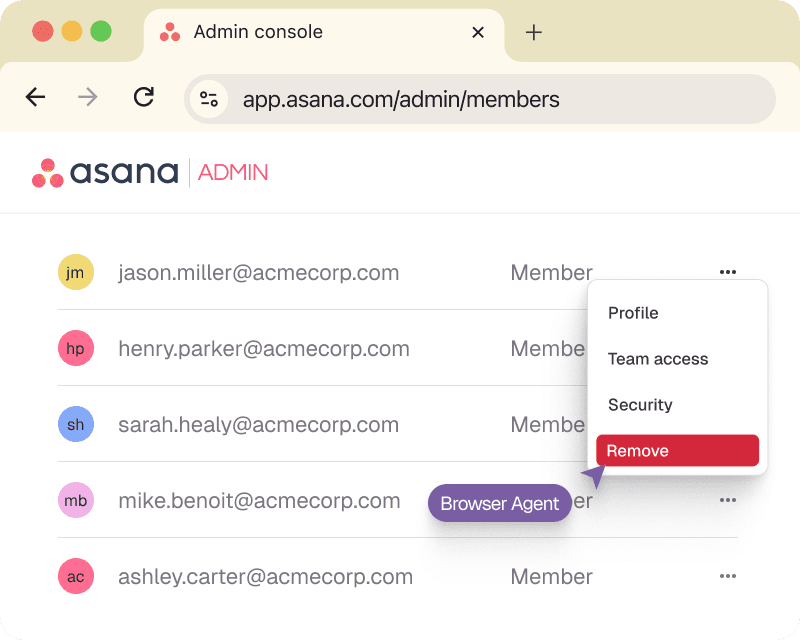Click the browser reload icon
Image resolution: width=800 pixels, height=640 pixels.
pos(143,99)
